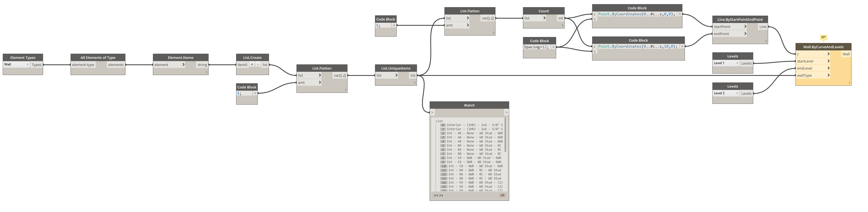Image resolution: width=868 pixels, height=212 pixels.
Task: Open the Level 2 dropdown in Levels node
Action: 726,93
